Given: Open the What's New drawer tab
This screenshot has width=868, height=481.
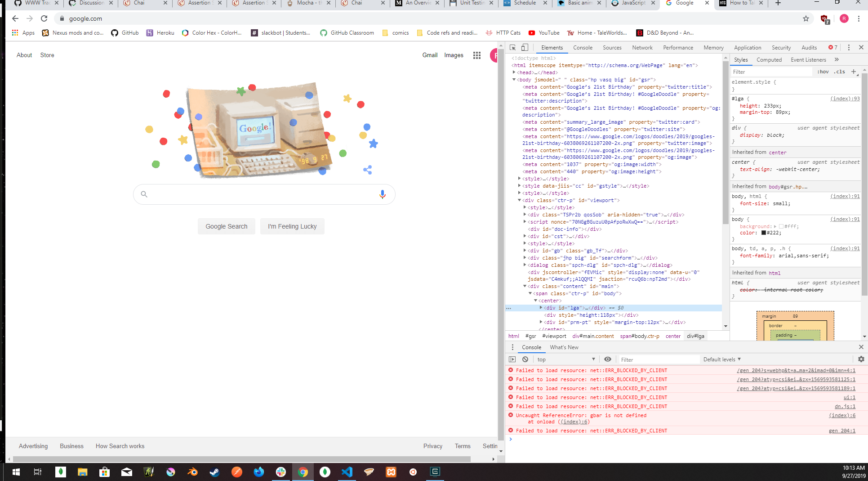Looking at the screenshot, I should pos(564,347).
